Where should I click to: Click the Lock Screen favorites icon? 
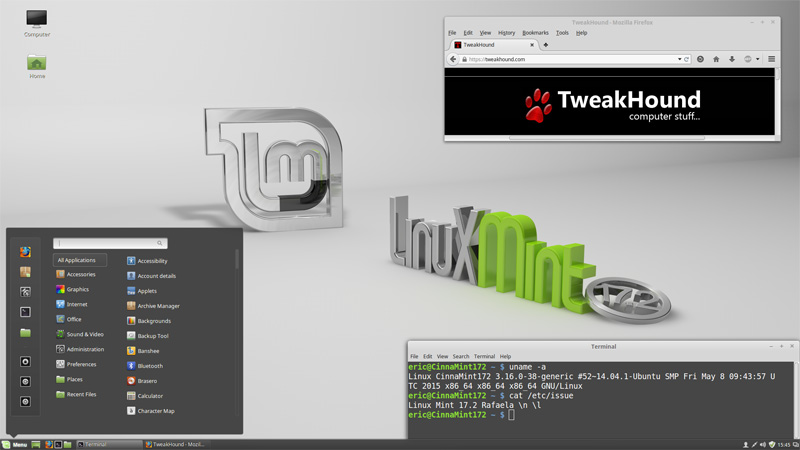pos(25,362)
